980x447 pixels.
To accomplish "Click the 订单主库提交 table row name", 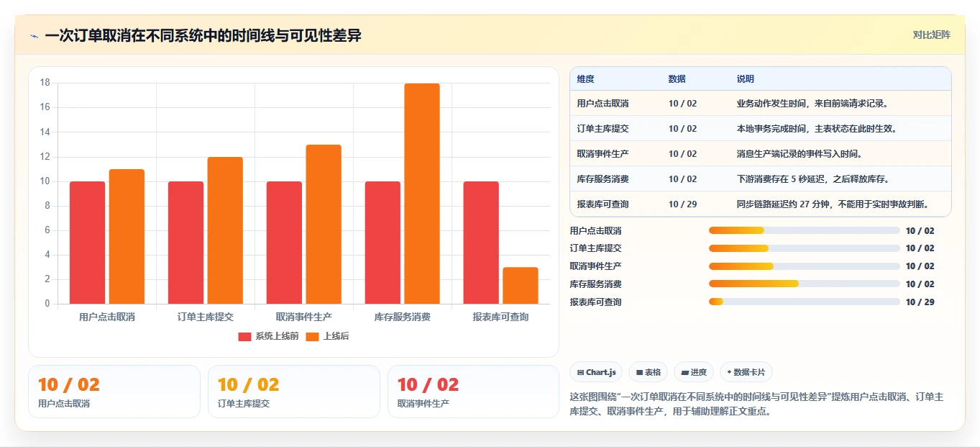I will 603,129.
